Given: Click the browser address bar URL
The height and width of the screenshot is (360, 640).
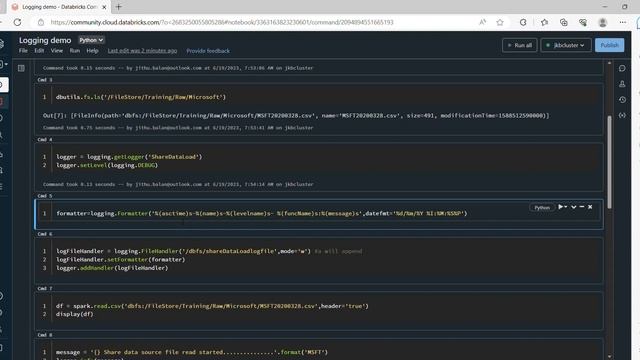Looking at the screenshot, I should click(x=222, y=22).
